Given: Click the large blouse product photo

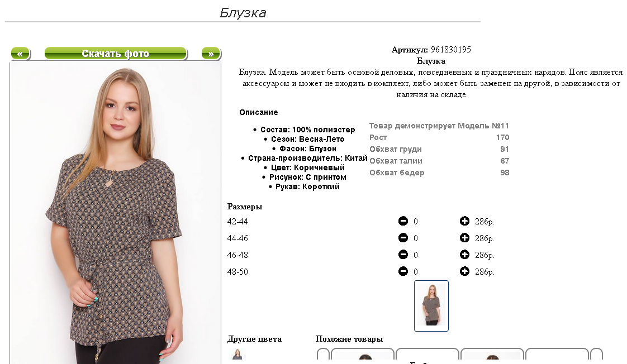Looking at the screenshot, I should [x=116, y=213].
